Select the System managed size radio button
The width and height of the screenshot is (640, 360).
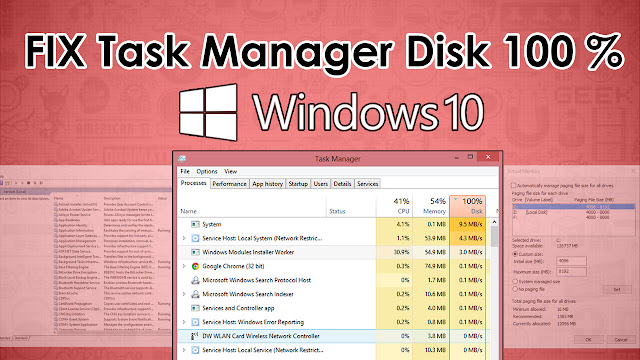[515, 282]
